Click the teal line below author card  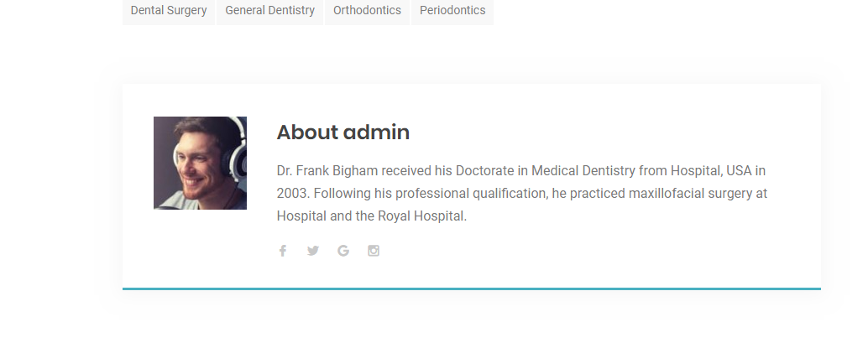point(471,288)
